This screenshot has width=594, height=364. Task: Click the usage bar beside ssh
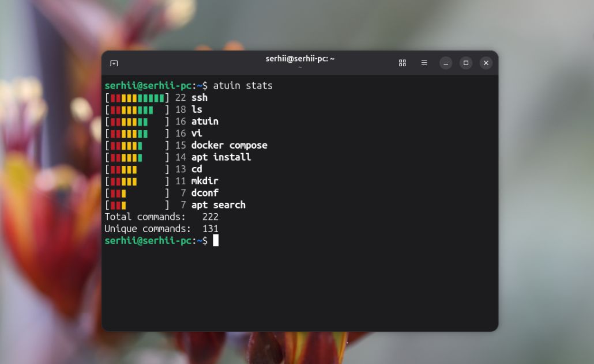pyautogui.click(x=137, y=98)
